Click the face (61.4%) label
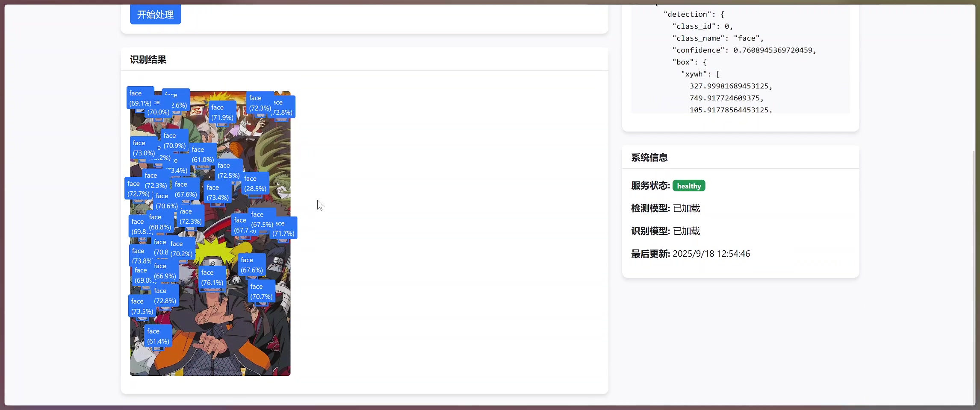 [x=158, y=336]
